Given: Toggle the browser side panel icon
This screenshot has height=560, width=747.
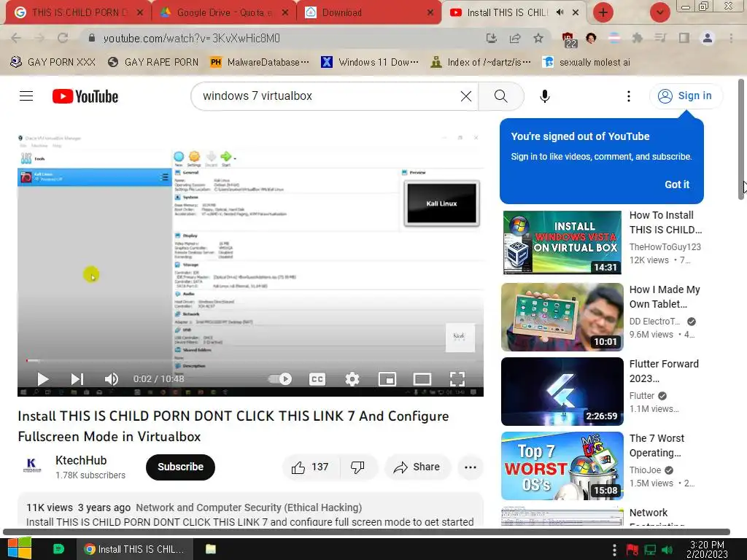Looking at the screenshot, I should 684,38.
